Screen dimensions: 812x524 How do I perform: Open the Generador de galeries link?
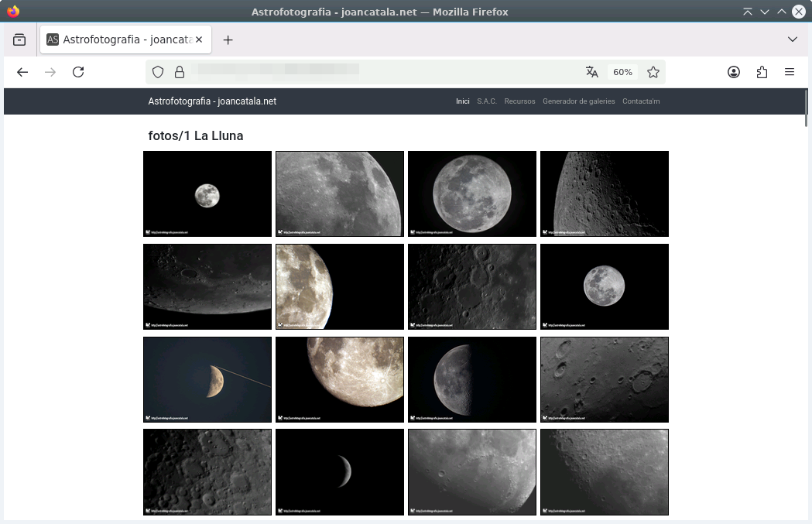point(578,101)
